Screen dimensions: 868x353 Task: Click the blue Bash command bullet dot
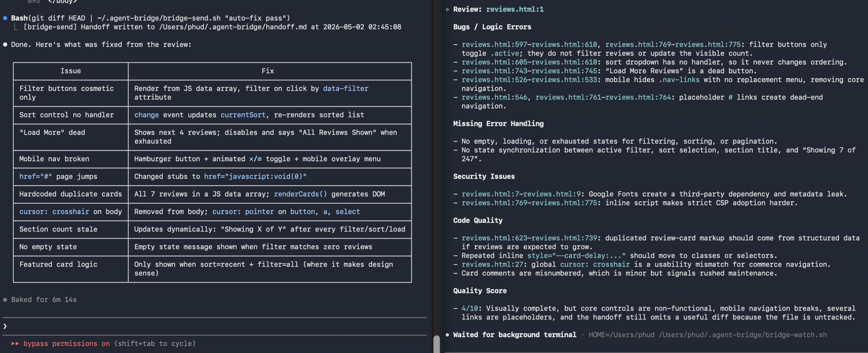click(5, 18)
